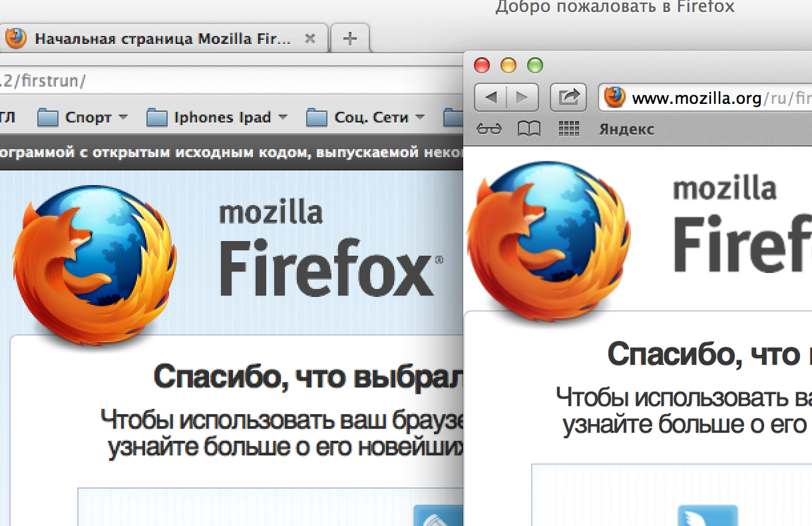Show Top Sites grid in Safari
The width and height of the screenshot is (812, 526).
[x=569, y=129]
